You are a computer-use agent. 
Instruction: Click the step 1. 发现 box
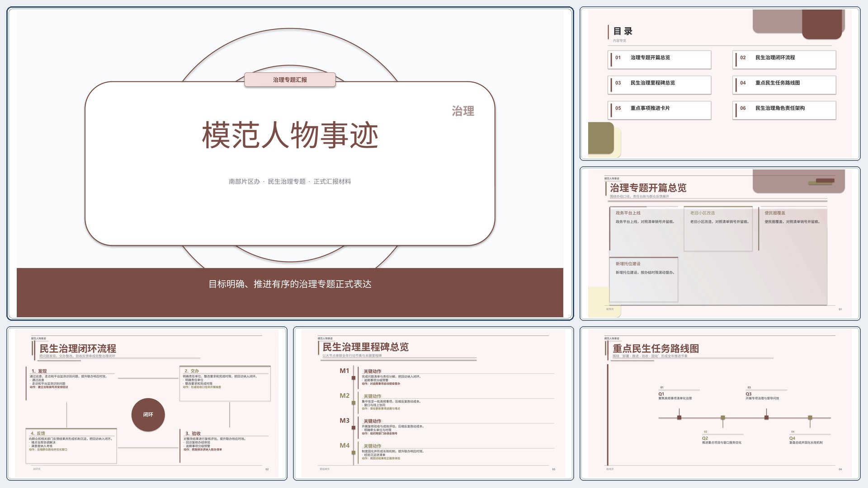click(x=71, y=384)
